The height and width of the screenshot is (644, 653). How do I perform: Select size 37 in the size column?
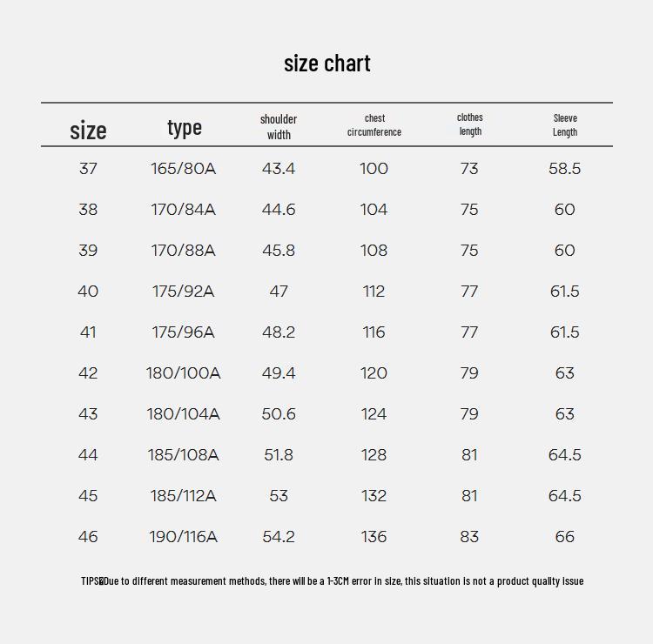pyautogui.click(x=88, y=169)
